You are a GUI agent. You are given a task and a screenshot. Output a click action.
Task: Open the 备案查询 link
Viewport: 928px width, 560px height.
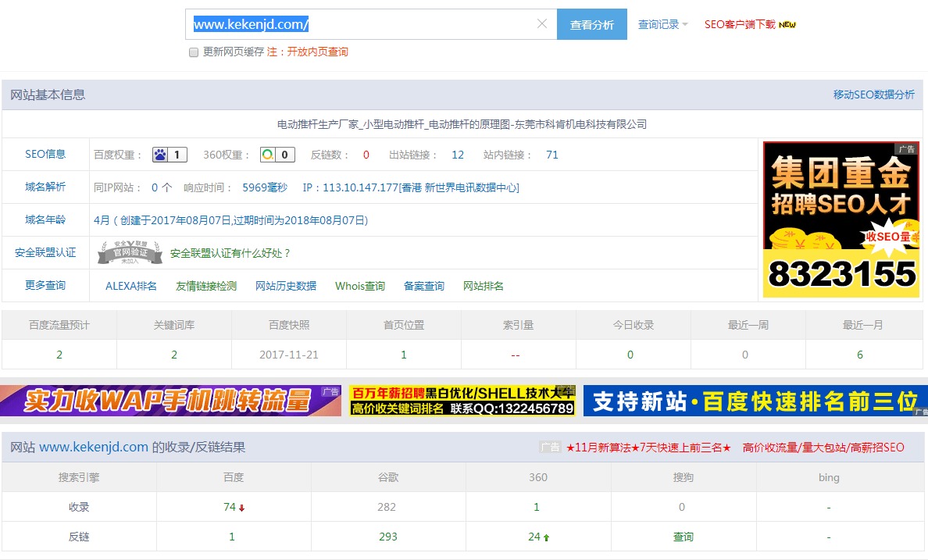[423, 286]
